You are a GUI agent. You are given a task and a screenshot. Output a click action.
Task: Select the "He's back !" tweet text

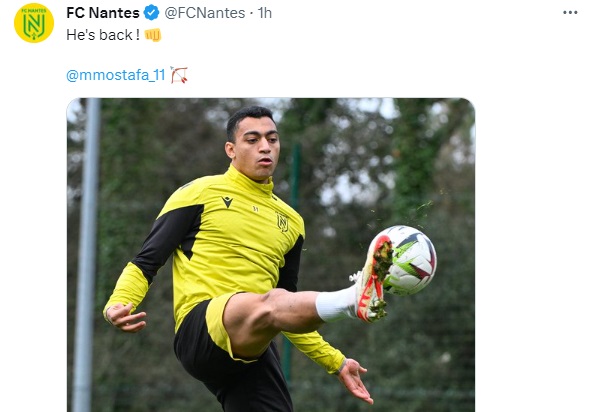[100, 35]
